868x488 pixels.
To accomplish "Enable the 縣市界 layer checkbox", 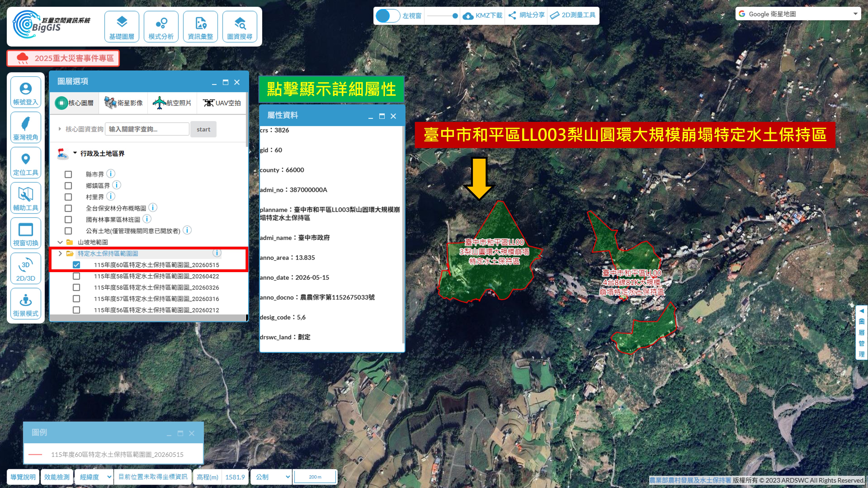I will click(68, 174).
